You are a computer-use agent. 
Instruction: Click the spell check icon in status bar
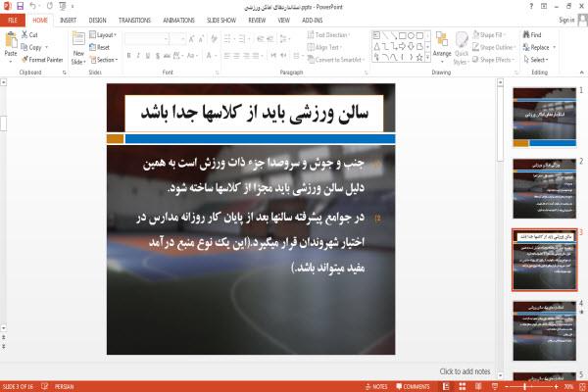click(x=45, y=386)
